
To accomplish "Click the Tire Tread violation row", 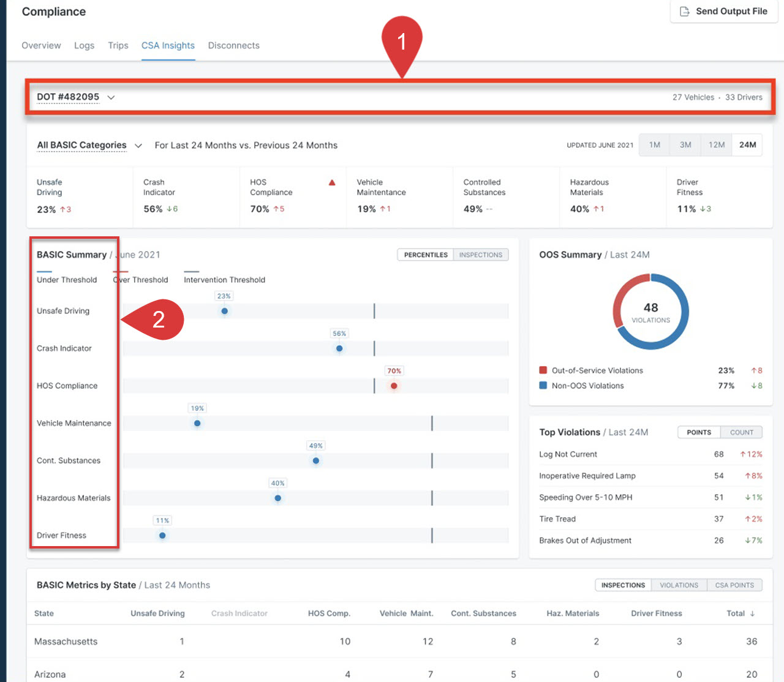I will 650,519.
